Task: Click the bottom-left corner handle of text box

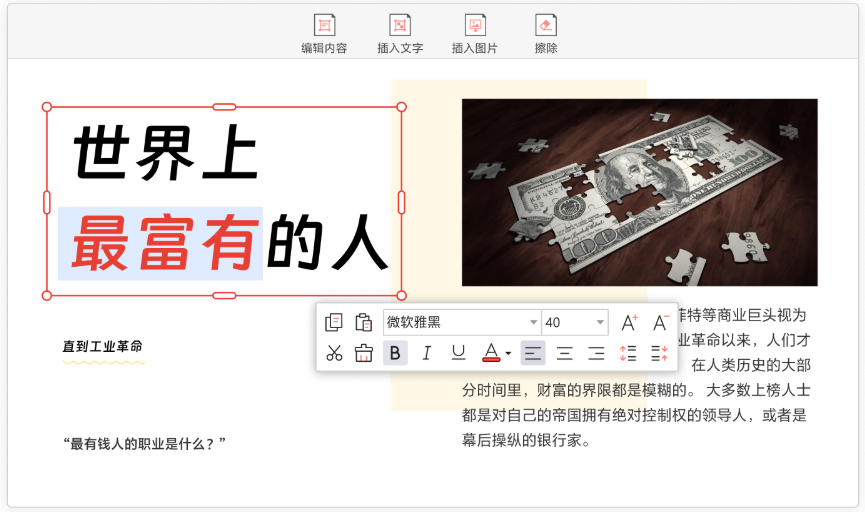Action: click(47, 296)
